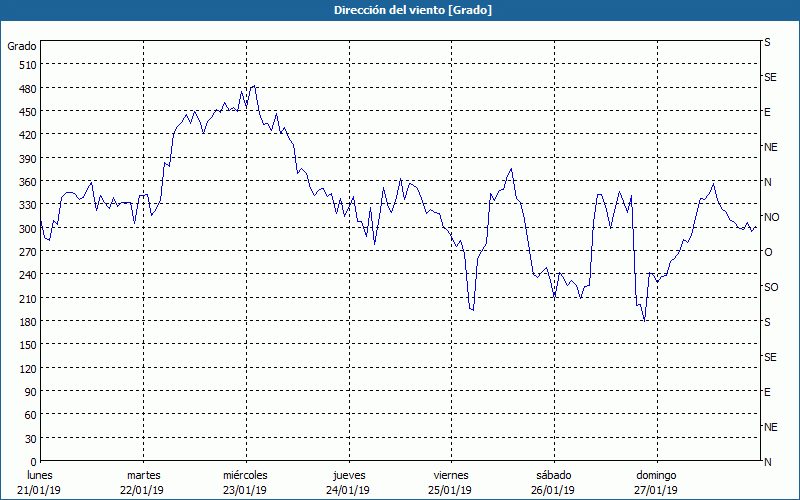Select the 'Grado' y-axis unit label
800x500 pixels.
[x=22, y=46]
